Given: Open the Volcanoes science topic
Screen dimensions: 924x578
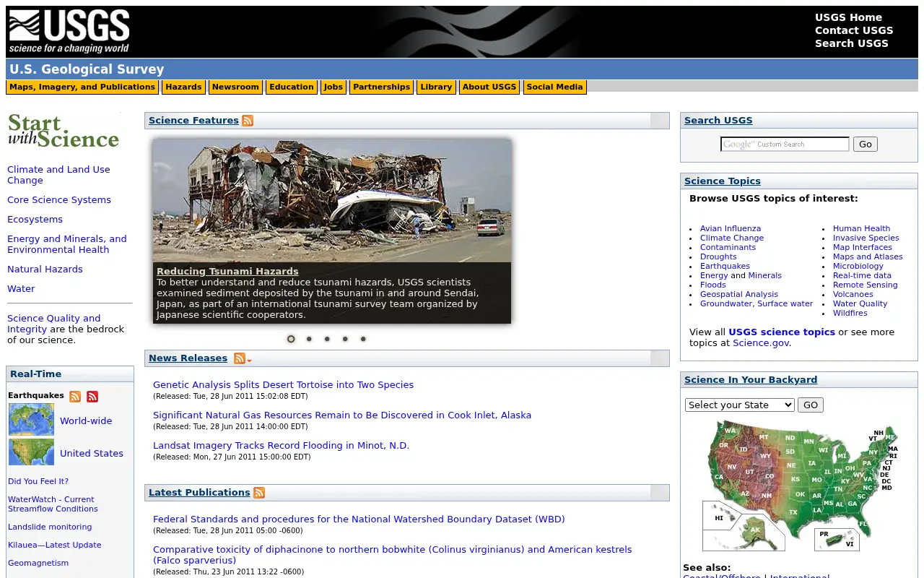Looking at the screenshot, I should (x=853, y=294).
